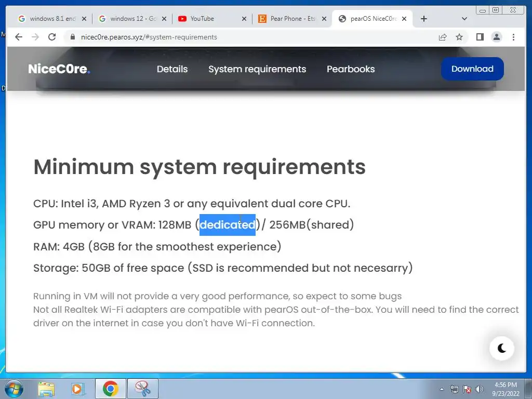
Task: Close the 'windows 8.1 end' tab
Action: [x=84, y=19]
